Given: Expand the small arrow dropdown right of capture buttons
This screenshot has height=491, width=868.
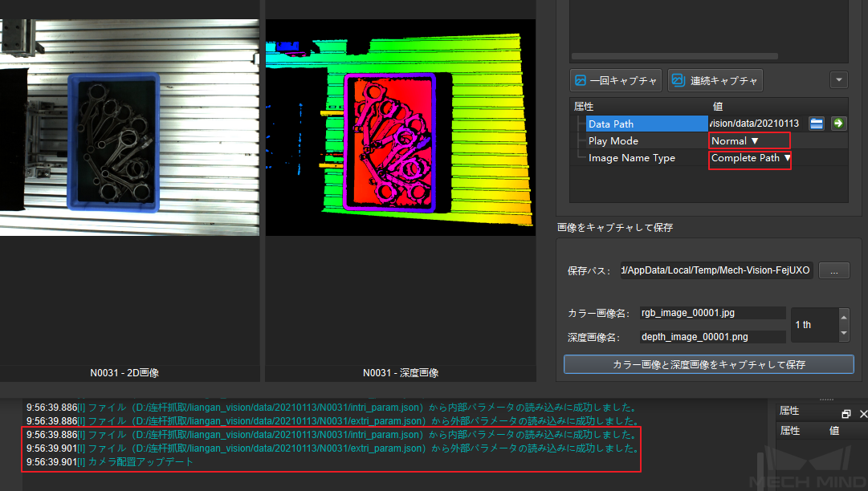Looking at the screenshot, I should (838, 80).
